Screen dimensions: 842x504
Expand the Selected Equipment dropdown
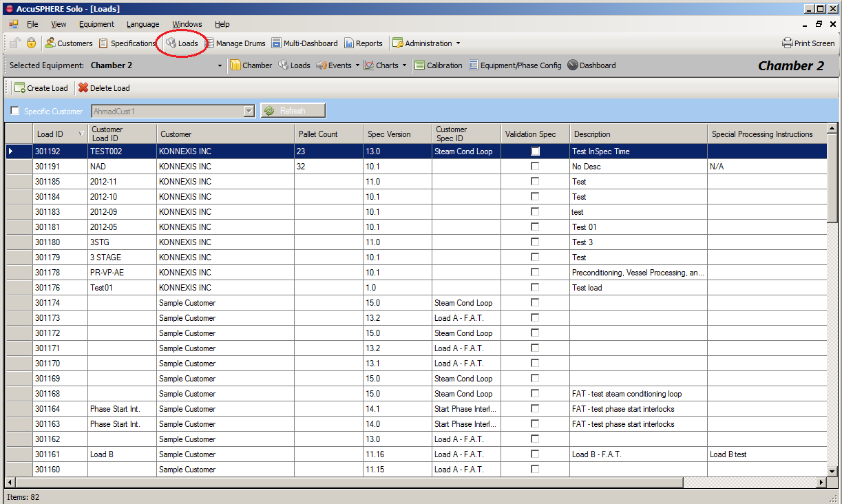220,66
